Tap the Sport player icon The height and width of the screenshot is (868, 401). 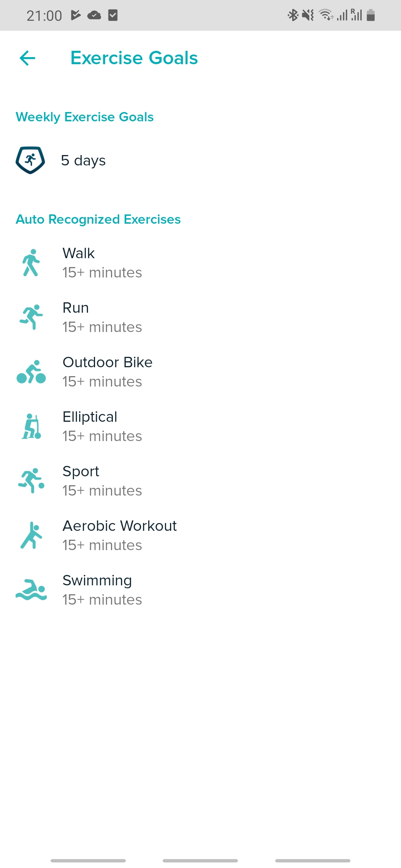(x=31, y=481)
